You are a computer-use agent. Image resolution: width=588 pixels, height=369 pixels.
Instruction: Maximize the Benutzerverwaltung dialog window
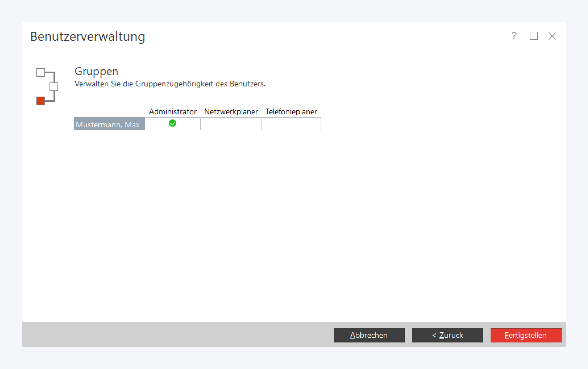coord(533,36)
